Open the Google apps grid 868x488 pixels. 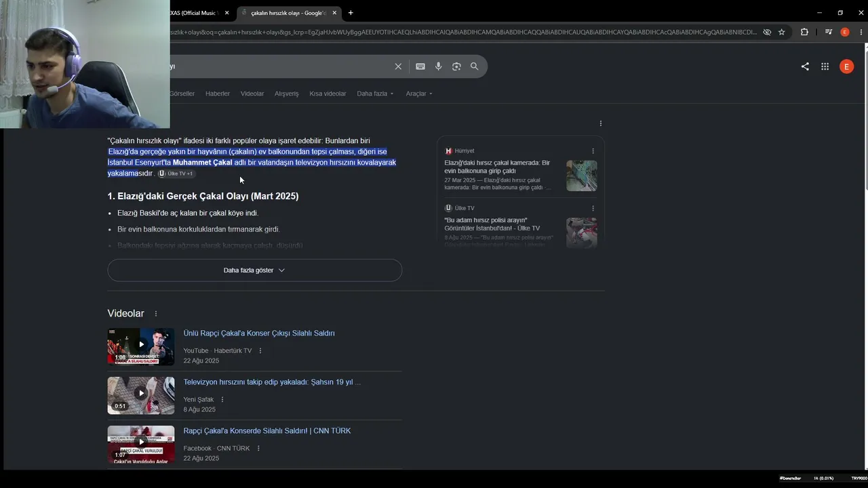tap(825, 66)
